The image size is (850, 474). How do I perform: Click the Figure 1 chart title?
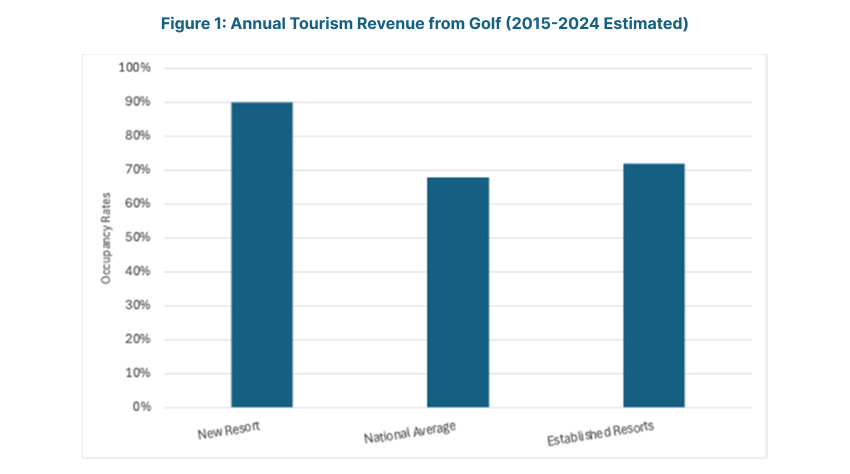[x=424, y=23]
